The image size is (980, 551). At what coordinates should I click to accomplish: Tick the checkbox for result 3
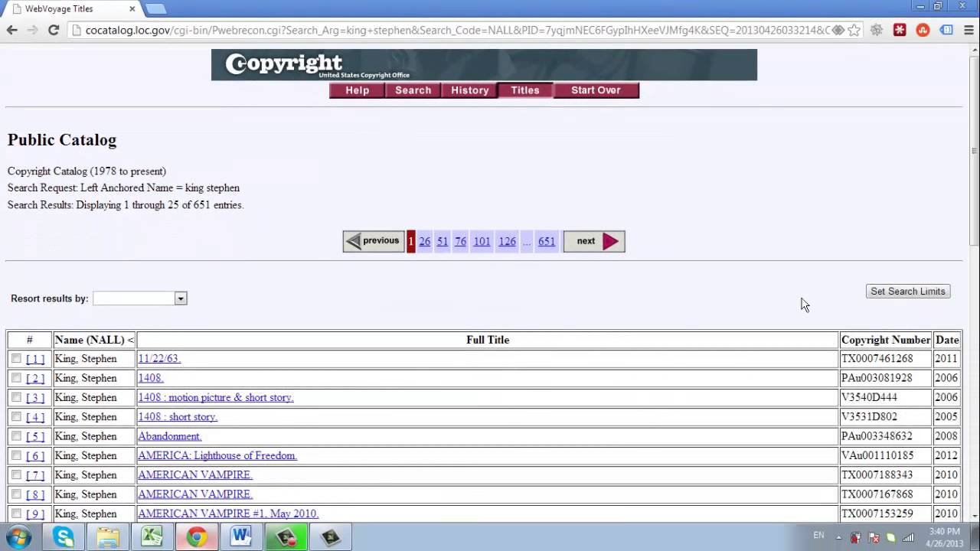(x=16, y=397)
